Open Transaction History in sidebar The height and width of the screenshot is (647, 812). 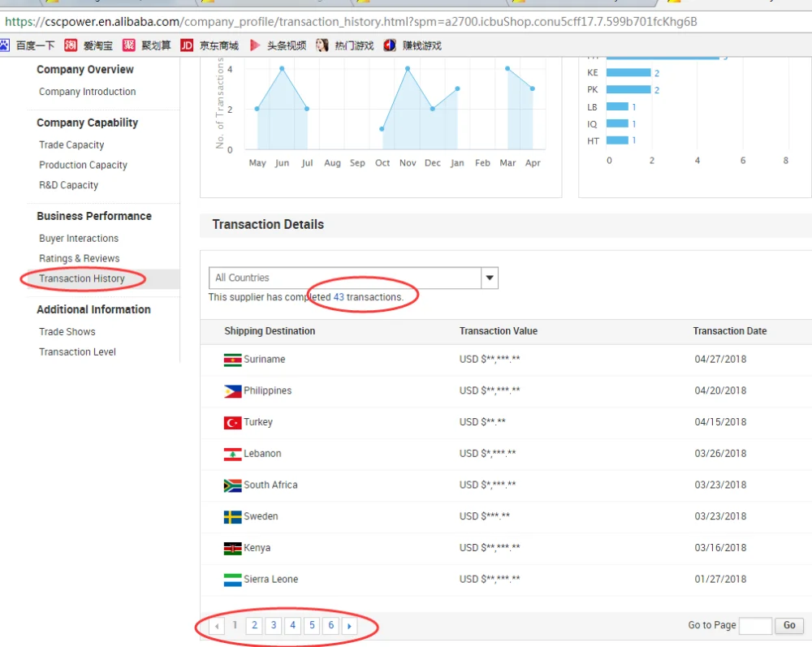pos(82,278)
